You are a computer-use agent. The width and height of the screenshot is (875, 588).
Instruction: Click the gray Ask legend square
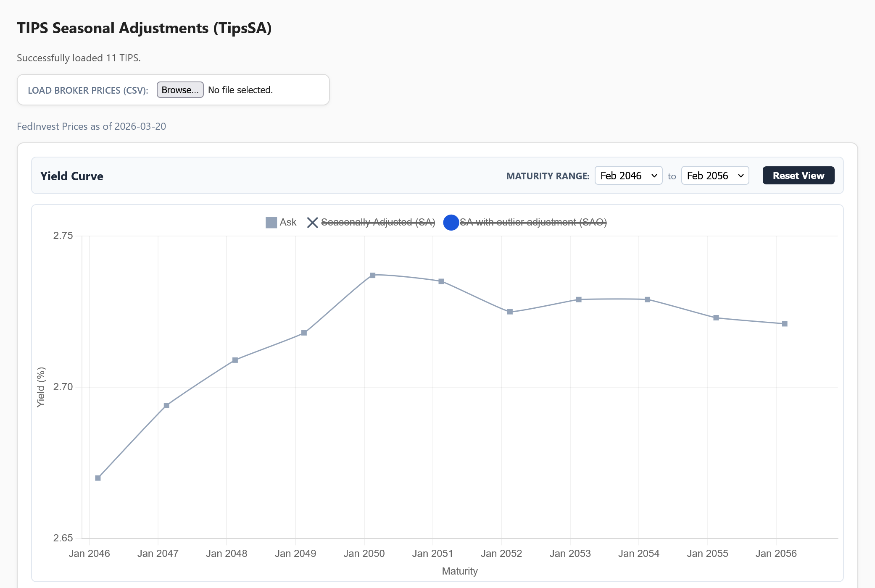point(271,223)
